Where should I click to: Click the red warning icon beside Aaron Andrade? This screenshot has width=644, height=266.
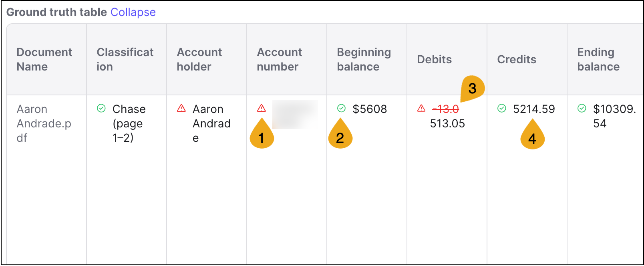tap(181, 108)
